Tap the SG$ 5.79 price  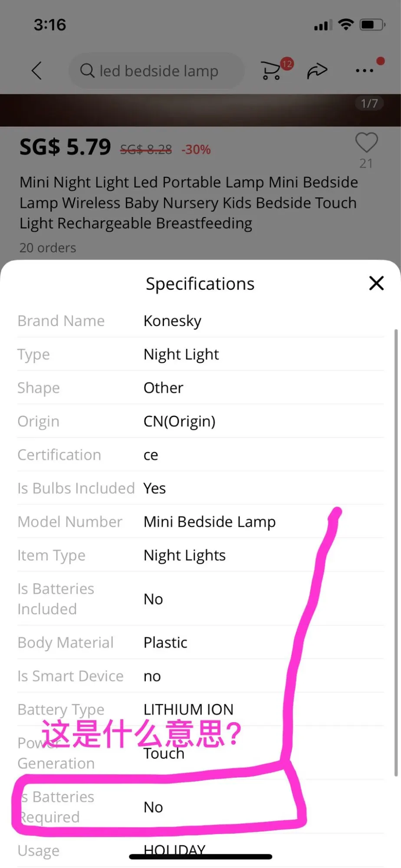(x=66, y=147)
